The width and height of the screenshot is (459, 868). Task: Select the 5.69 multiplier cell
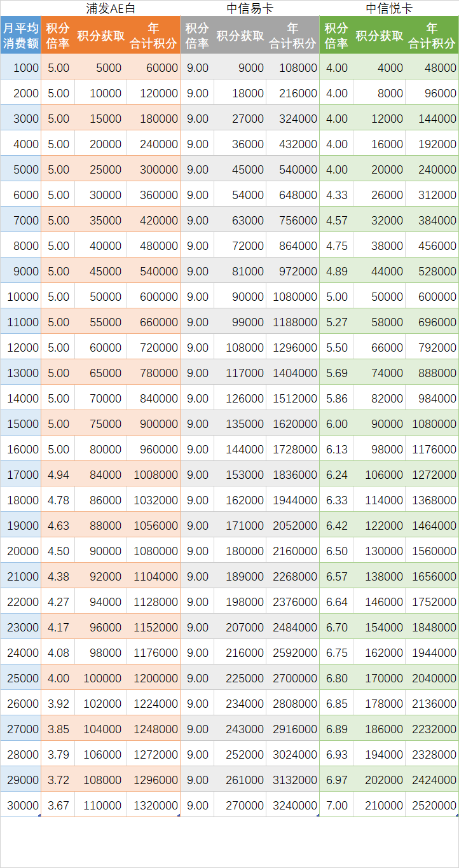coord(337,373)
